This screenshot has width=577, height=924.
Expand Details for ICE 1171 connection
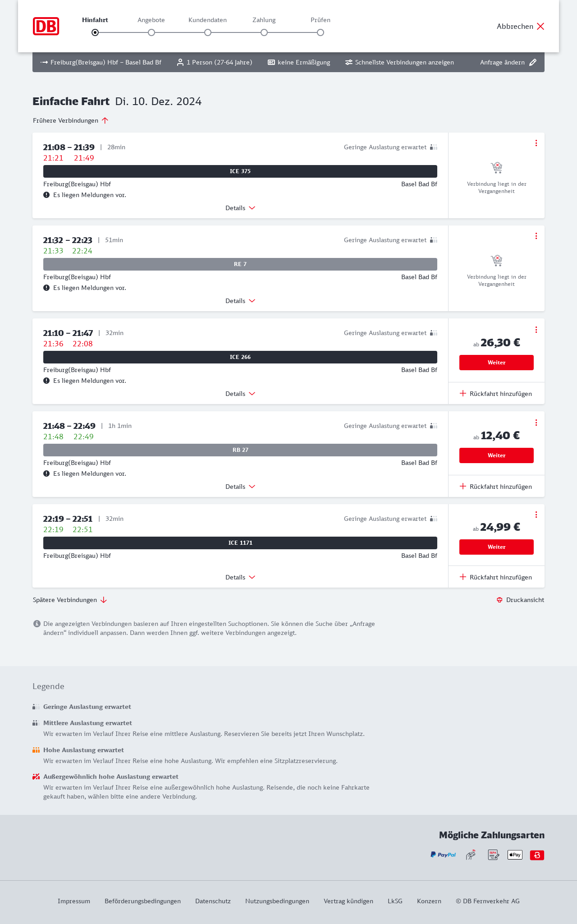click(240, 577)
